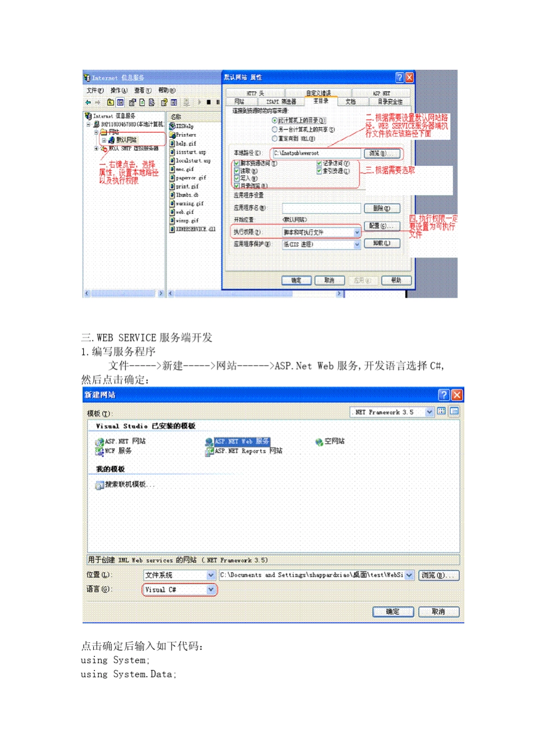
Task: Expand 默认 SMTP 虚拟服务器 node
Action: 97,148
